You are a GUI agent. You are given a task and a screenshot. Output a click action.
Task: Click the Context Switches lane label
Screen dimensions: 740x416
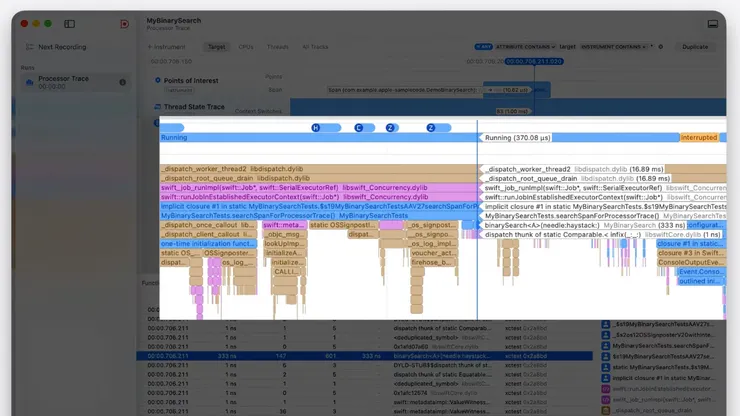coord(258,111)
